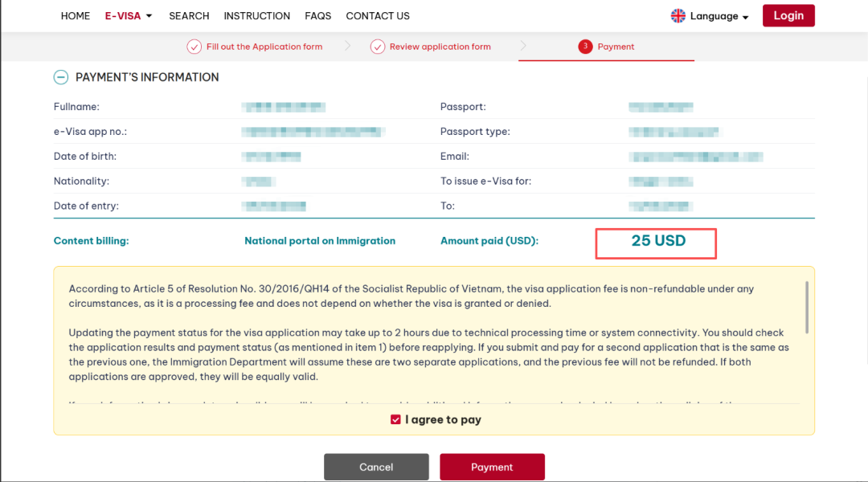The image size is (868, 482).
Task: Click the checkmark icon beside Review application form
Action: pos(378,47)
